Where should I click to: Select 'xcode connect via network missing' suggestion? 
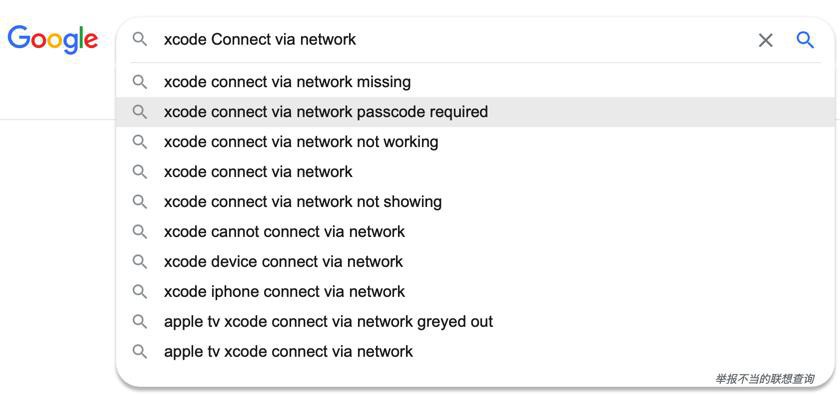[475, 82]
